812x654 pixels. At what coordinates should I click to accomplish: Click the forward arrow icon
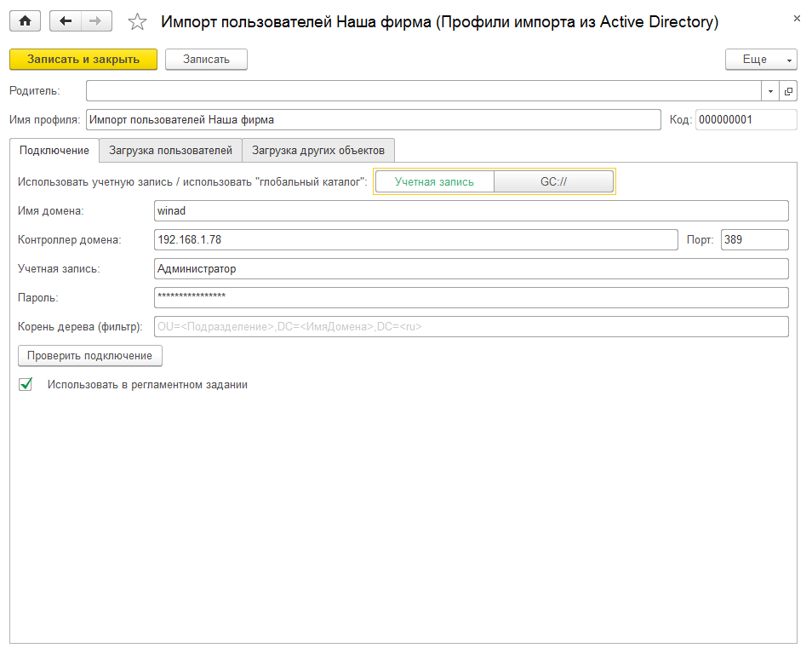93,20
